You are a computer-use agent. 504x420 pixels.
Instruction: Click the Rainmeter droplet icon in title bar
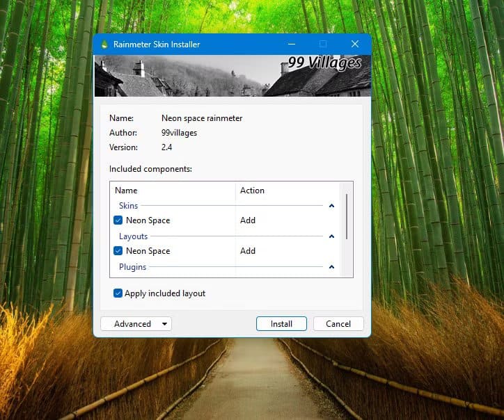[x=104, y=45]
